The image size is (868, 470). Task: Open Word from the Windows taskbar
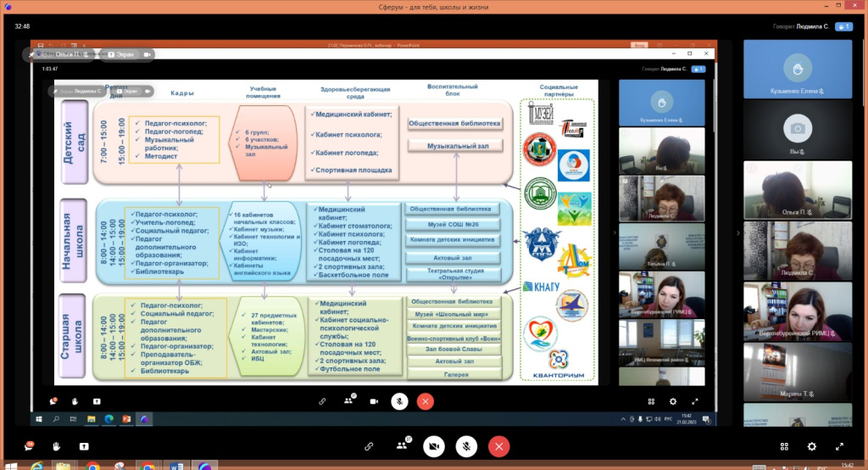tap(175, 466)
